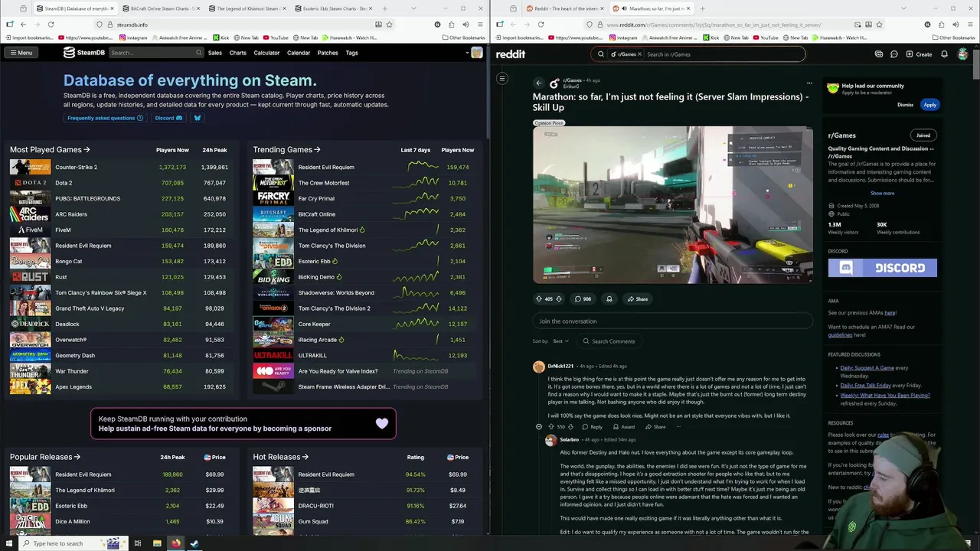The height and width of the screenshot is (551, 980).
Task: Dismiss the moderator prompt
Action: point(905,105)
